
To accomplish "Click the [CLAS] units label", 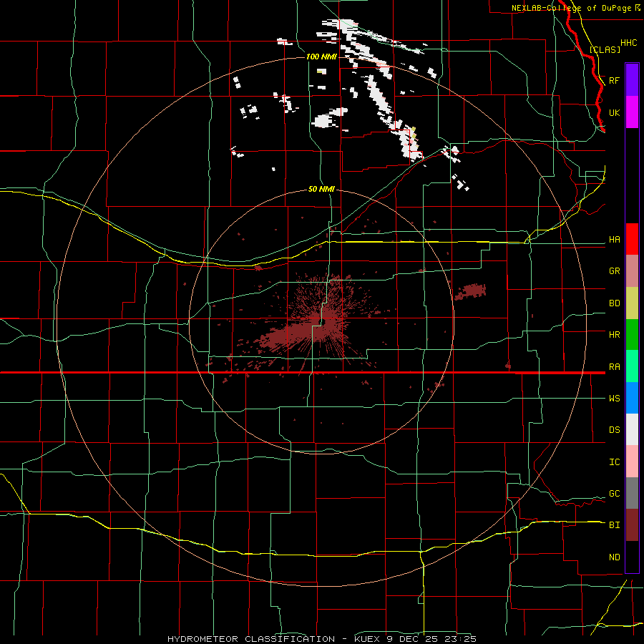I will (x=605, y=49).
